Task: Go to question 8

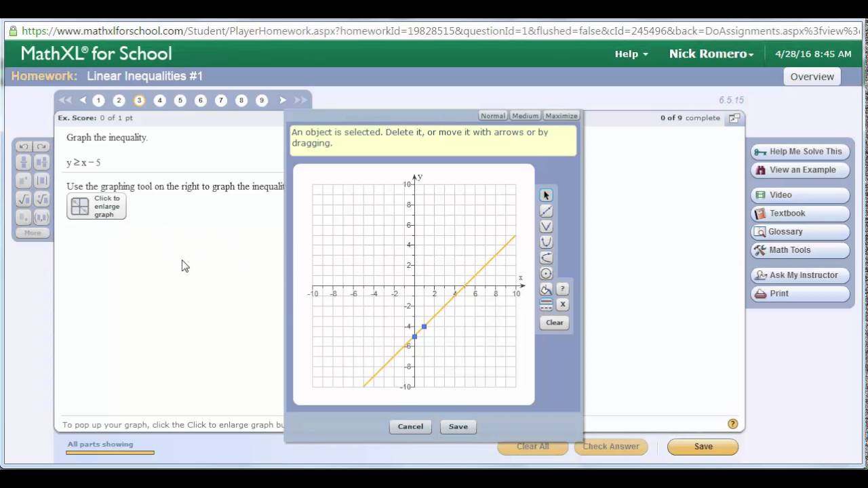Action: (x=241, y=100)
